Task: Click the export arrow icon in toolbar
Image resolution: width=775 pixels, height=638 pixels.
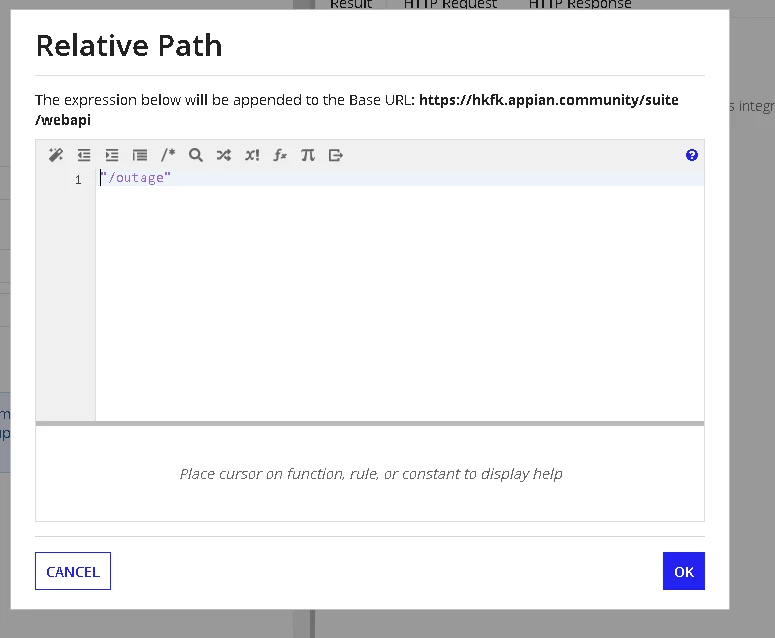Action: [x=336, y=155]
